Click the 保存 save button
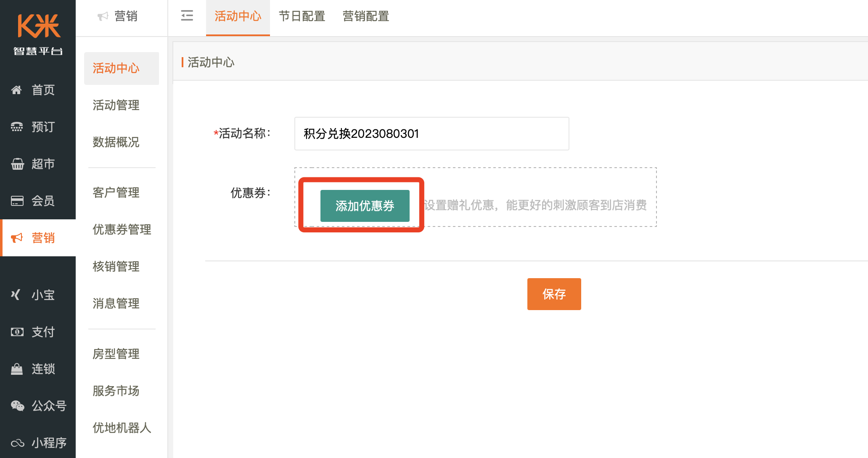This screenshot has height=458, width=868. pyautogui.click(x=553, y=294)
